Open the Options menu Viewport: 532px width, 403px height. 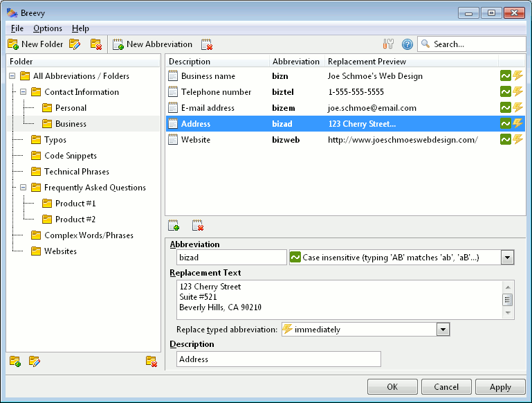point(48,28)
